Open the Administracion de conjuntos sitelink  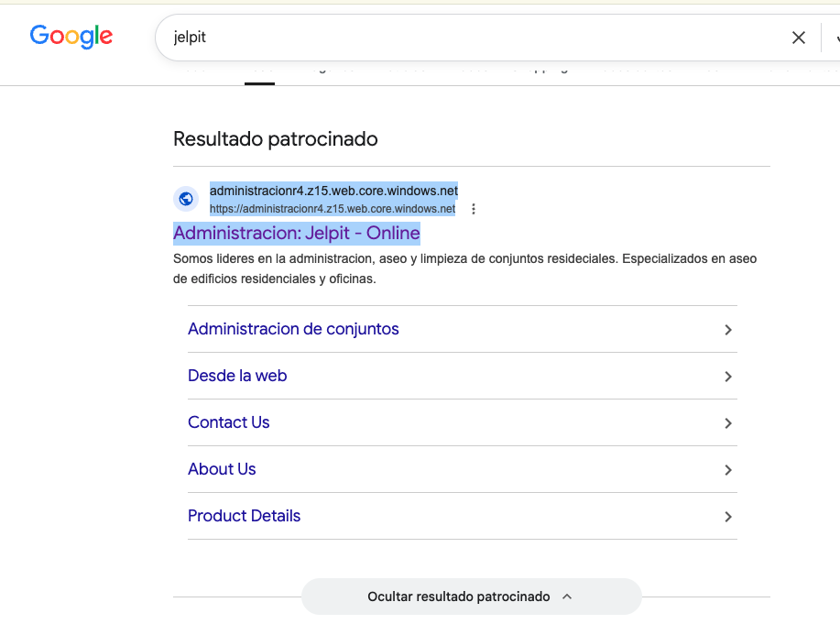(293, 329)
